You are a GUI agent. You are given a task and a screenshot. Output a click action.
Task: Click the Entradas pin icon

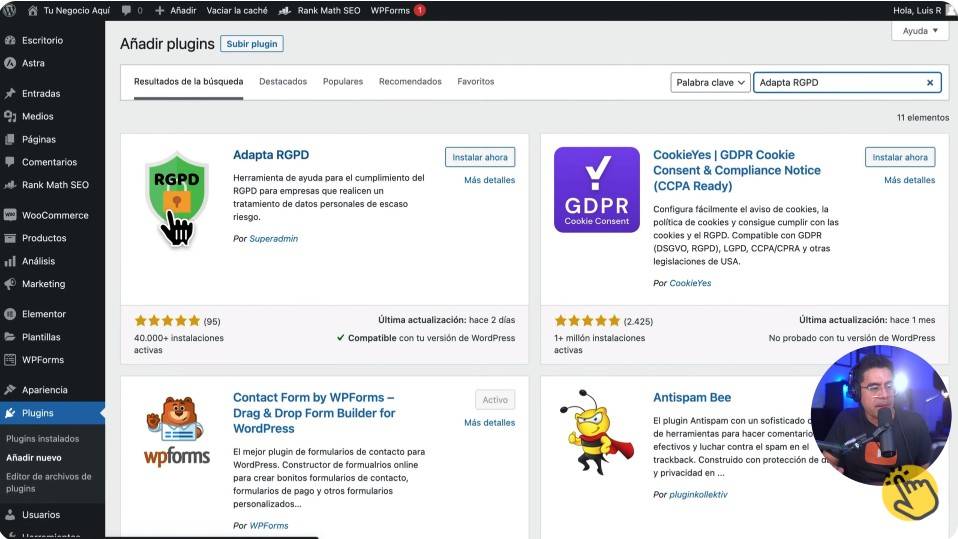[10, 94]
